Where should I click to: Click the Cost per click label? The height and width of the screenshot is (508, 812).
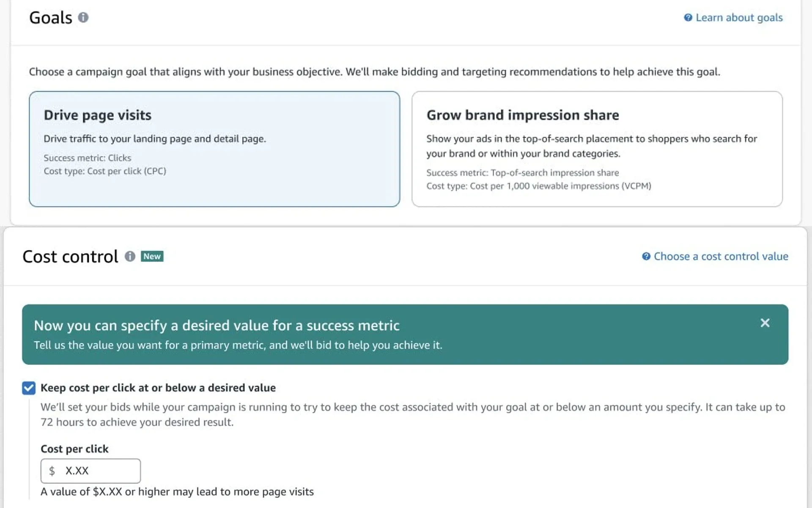[74, 449]
